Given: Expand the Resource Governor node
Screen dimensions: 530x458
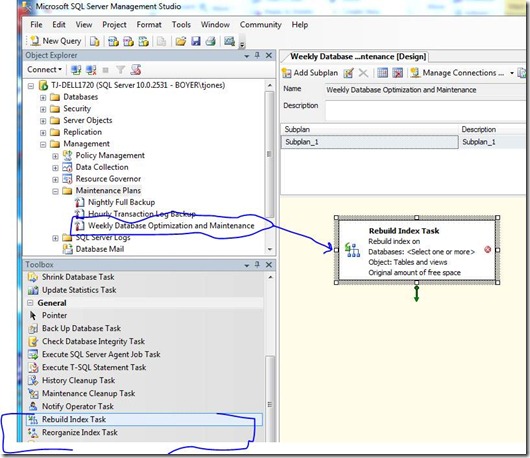Looking at the screenshot, I should pos(55,179).
